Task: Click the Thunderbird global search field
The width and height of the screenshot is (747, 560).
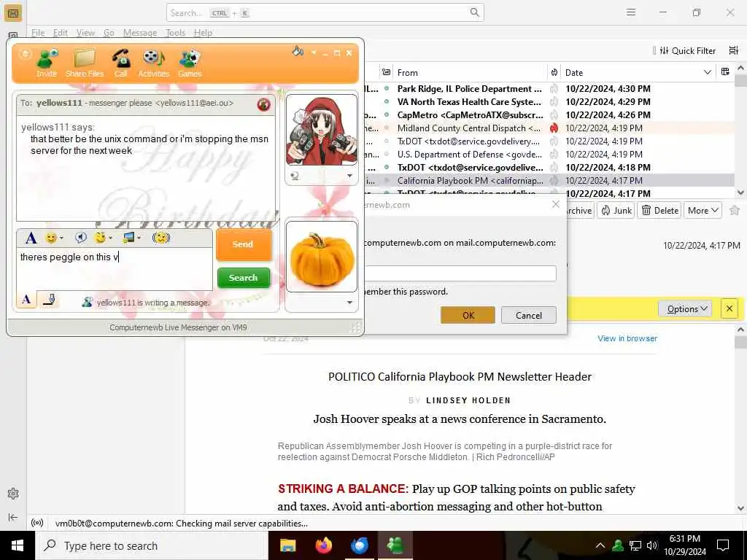Action: tap(325, 12)
